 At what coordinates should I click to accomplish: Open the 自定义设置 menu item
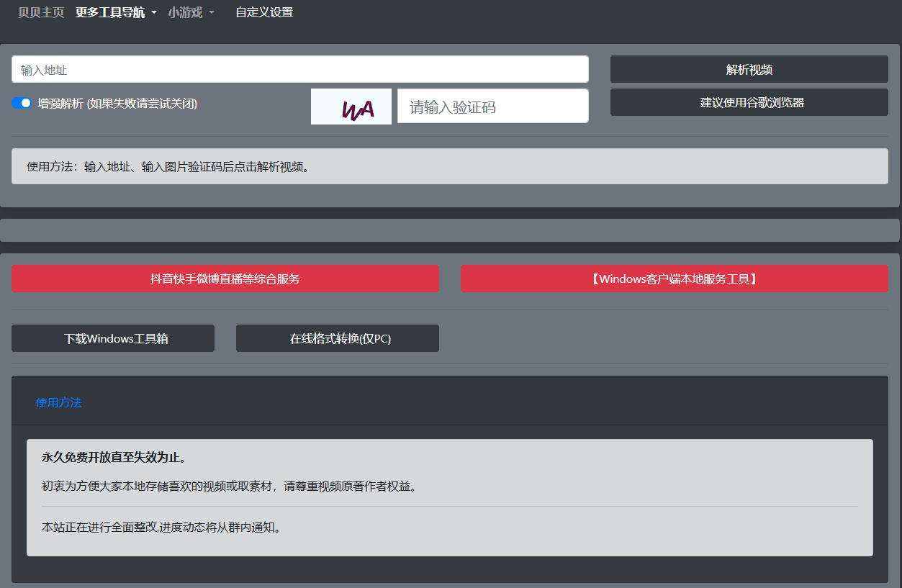click(x=264, y=12)
